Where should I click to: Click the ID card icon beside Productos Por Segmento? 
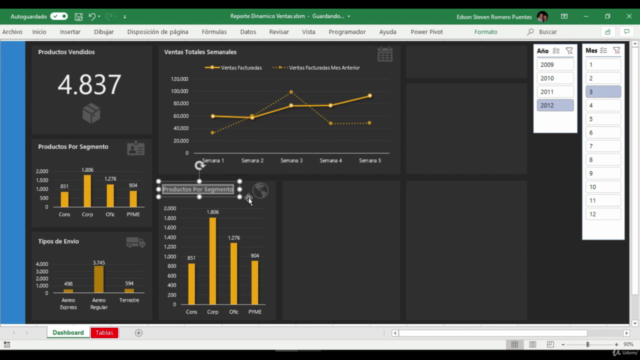136,148
